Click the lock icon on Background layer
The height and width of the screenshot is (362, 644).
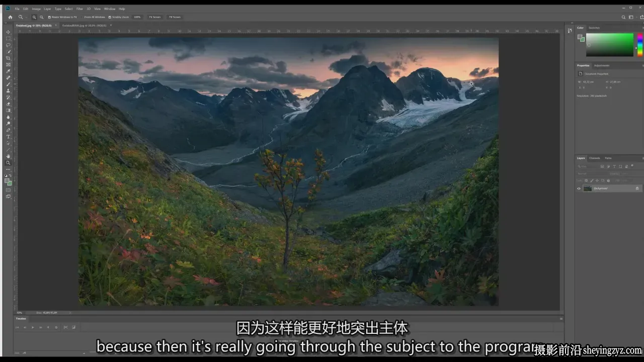[x=637, y=189]
